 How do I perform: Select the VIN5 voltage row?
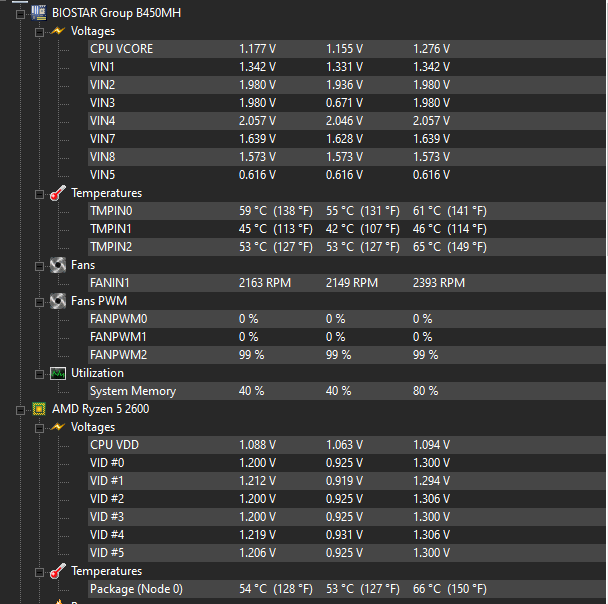tap(347, 175)
